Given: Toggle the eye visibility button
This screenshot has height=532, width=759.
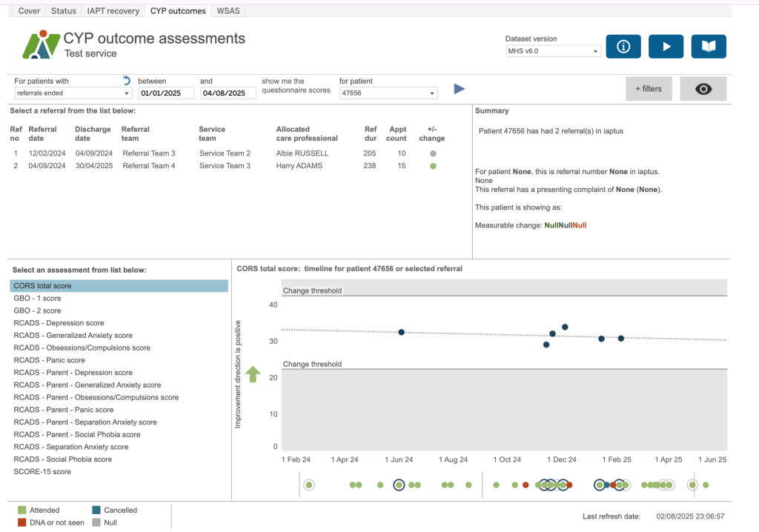Looking at the screenshot, I should (703, 89).
